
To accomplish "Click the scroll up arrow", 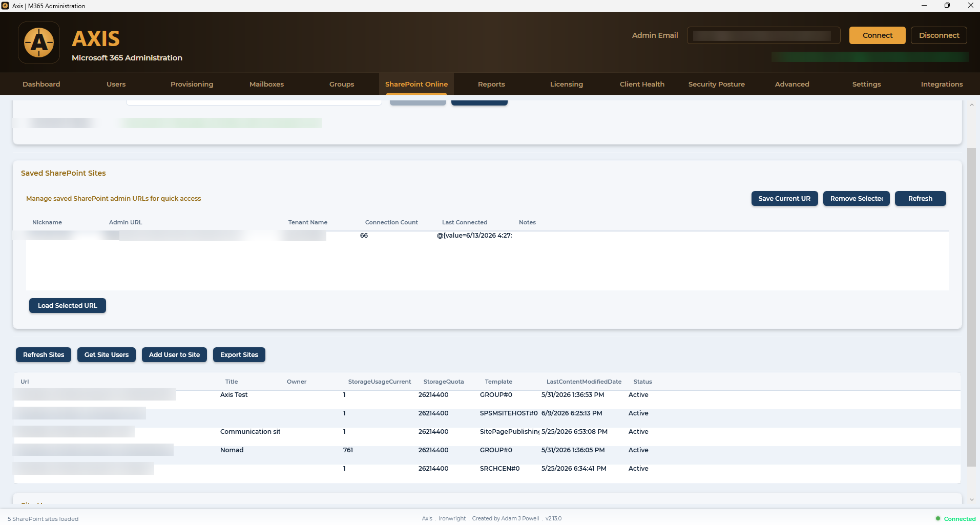I will tap(971, 105).
